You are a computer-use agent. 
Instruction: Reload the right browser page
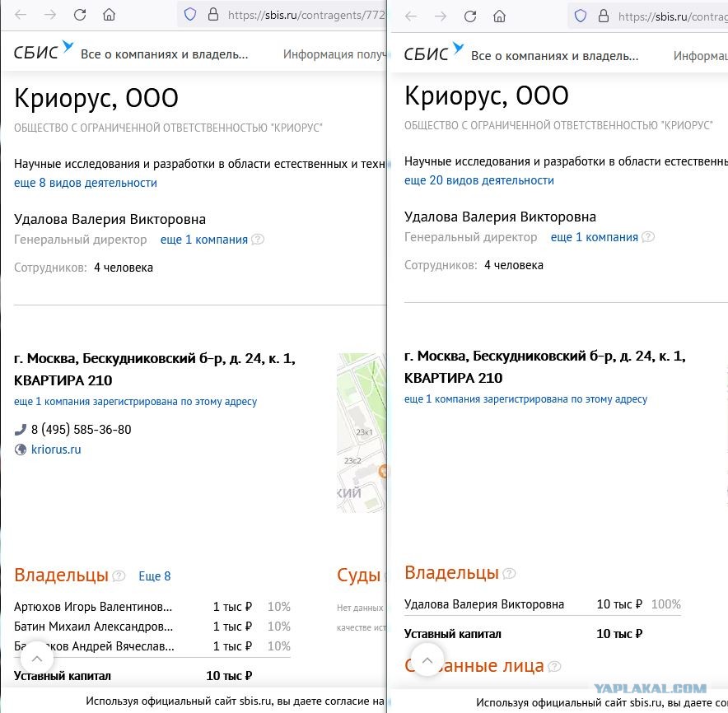click(470, 16)
